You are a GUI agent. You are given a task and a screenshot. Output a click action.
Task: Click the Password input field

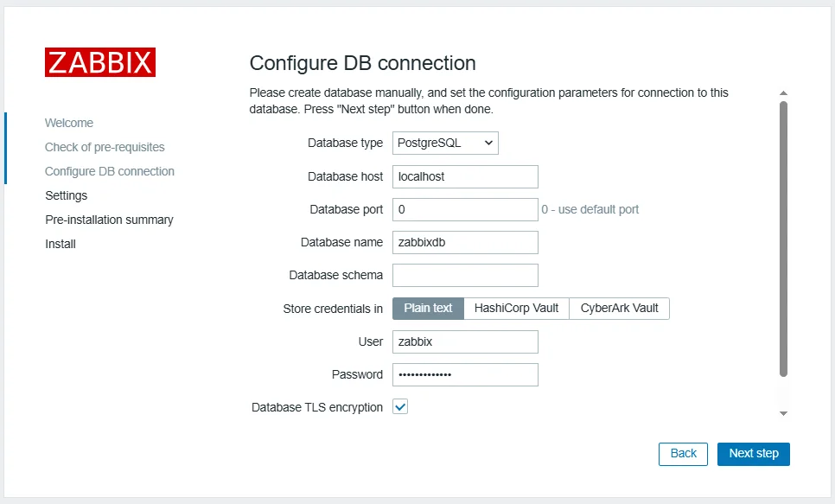(465, 374)
